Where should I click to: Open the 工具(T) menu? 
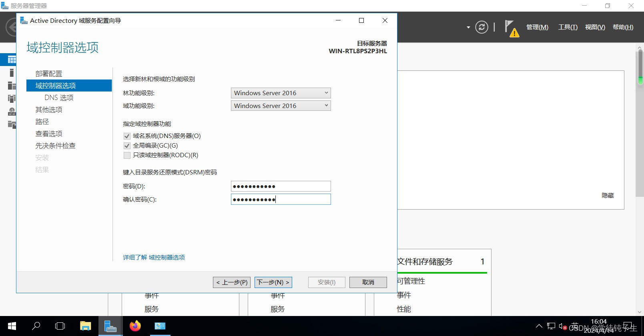[x=568, y=27]
